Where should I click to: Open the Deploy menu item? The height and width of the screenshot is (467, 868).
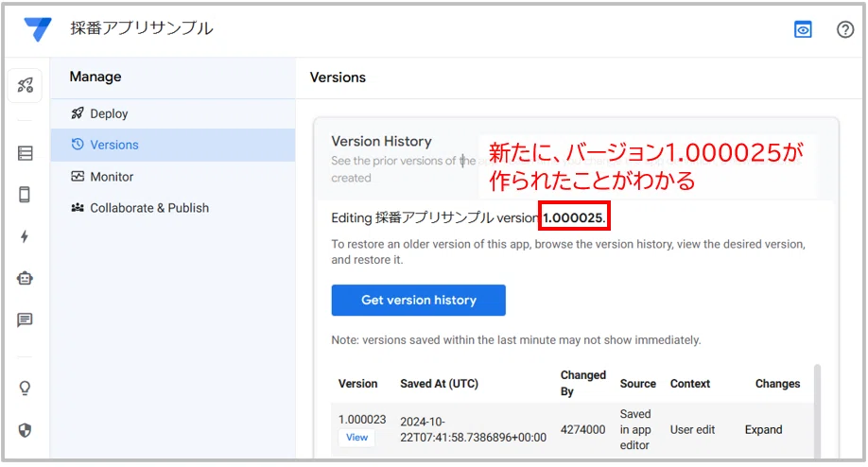click(x=173, y=113)
